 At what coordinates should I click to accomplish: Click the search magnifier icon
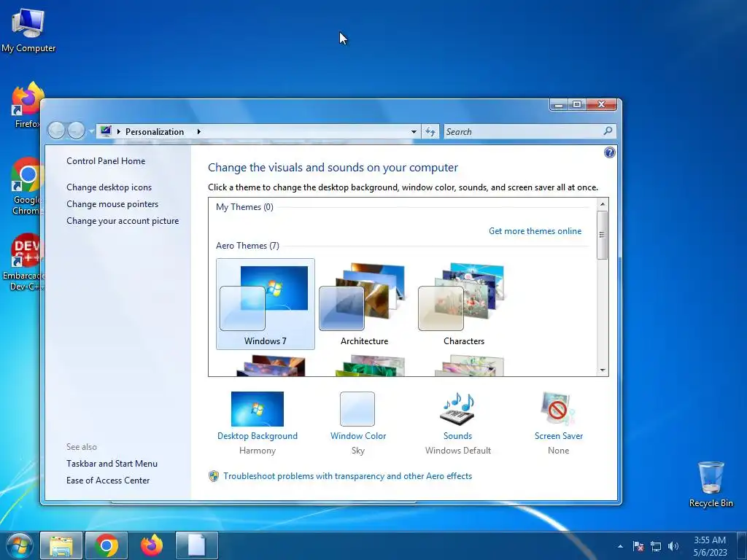tap(608, 131)
